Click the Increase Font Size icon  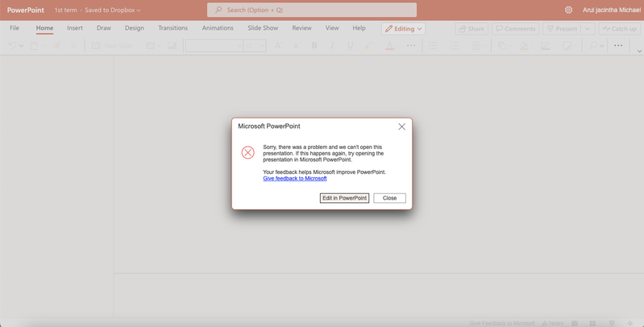click(278, 46)
